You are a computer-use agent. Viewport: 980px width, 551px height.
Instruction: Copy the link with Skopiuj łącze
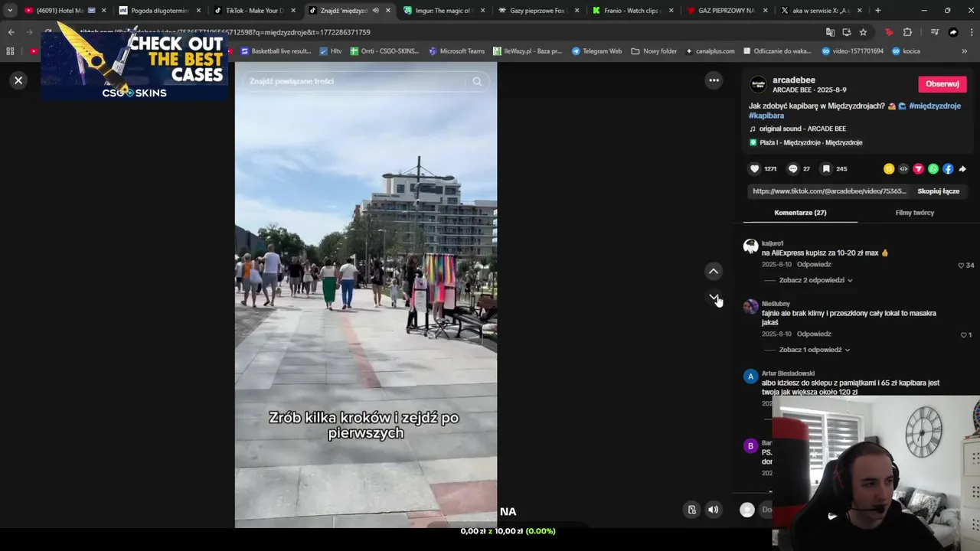(x=938, y=191)
